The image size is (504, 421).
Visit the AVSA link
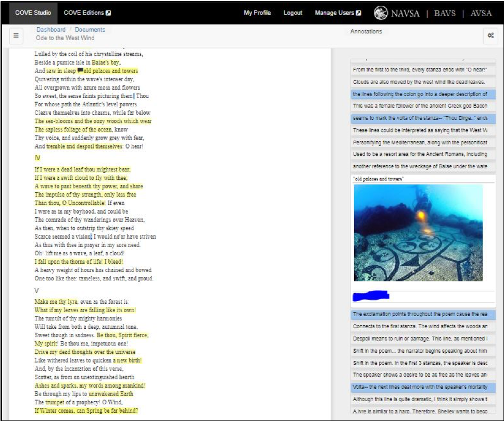[x=481, y=13]
